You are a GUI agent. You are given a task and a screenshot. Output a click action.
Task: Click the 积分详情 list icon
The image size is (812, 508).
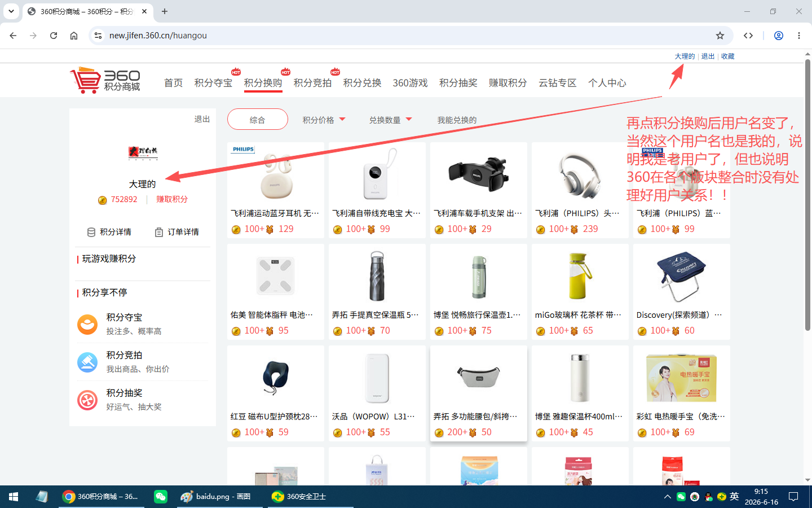91,232
